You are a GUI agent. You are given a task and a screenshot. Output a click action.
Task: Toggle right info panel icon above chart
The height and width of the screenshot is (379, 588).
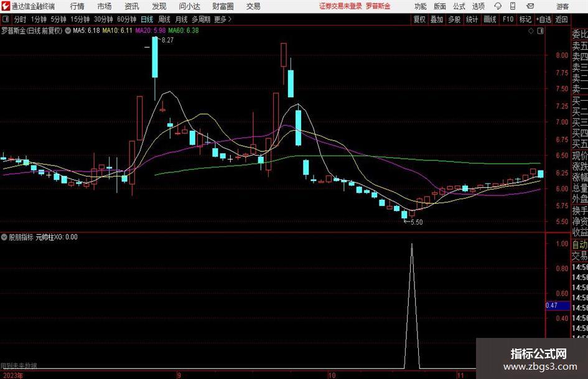click(540, 31)
